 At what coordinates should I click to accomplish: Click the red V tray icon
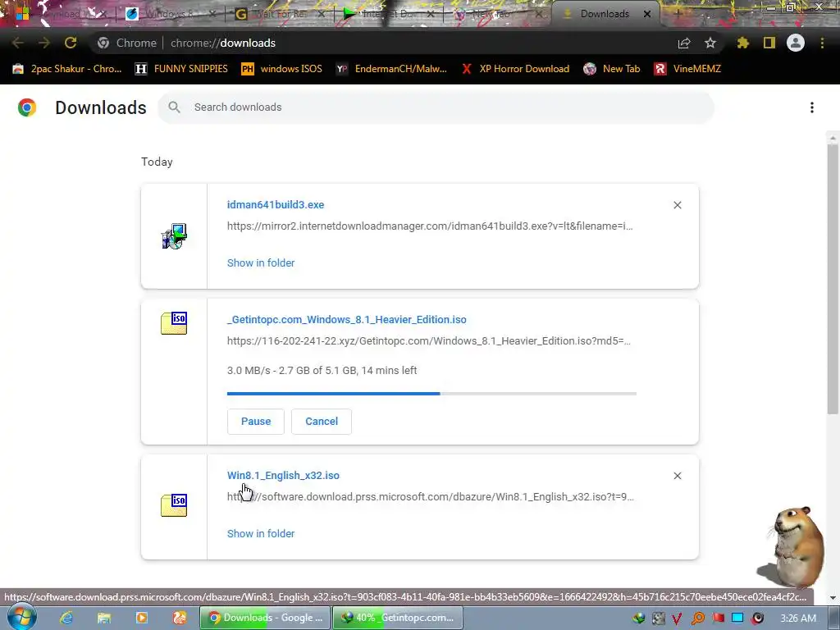pyautogui.click(x=677, y=619)
